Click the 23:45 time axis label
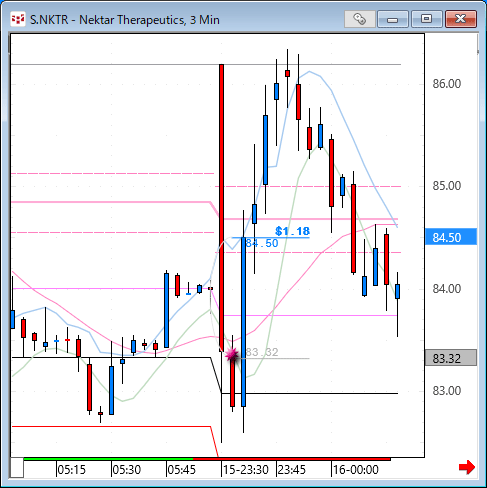This screenshot has height=488, width=487. tap(292, 470)
